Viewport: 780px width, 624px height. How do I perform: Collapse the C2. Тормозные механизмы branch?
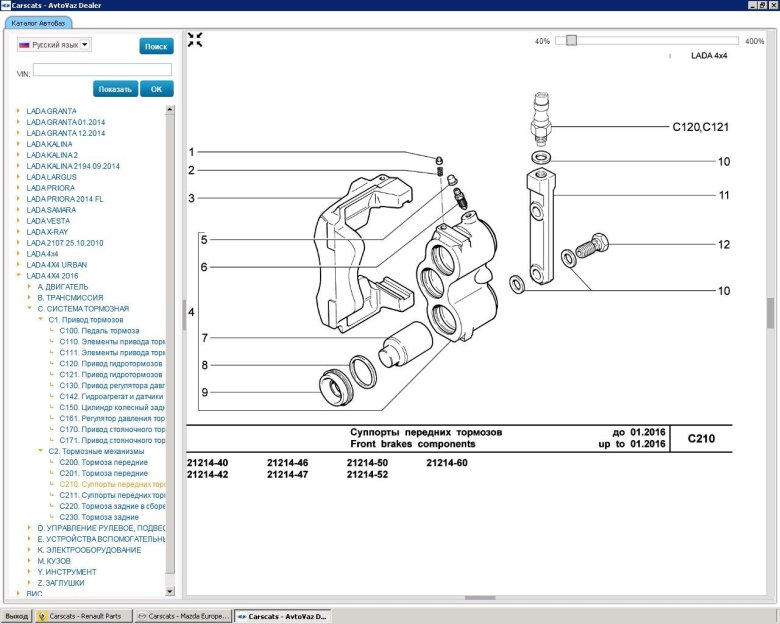(40, 451)
